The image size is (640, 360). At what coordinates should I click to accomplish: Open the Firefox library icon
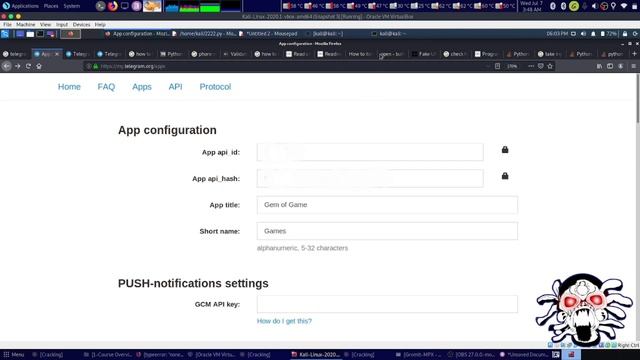coord(599,66)
